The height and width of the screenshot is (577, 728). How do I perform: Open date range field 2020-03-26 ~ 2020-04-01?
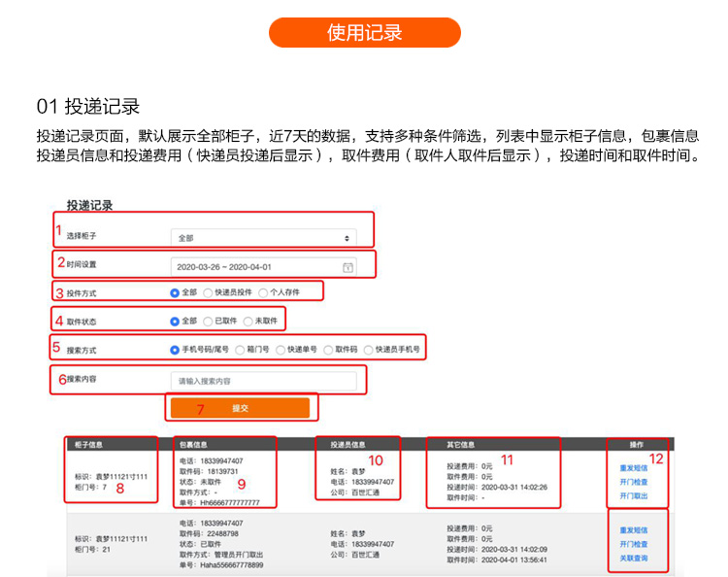click(x=264, y=267)
